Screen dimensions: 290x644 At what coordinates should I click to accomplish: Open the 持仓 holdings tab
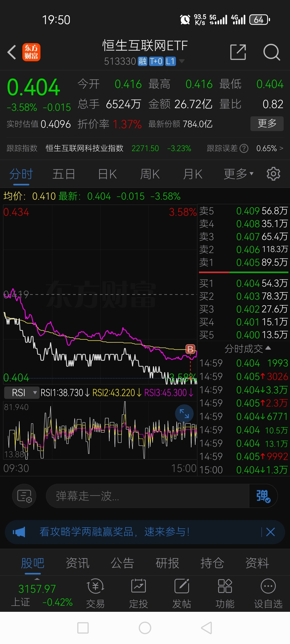coord(212,563)
